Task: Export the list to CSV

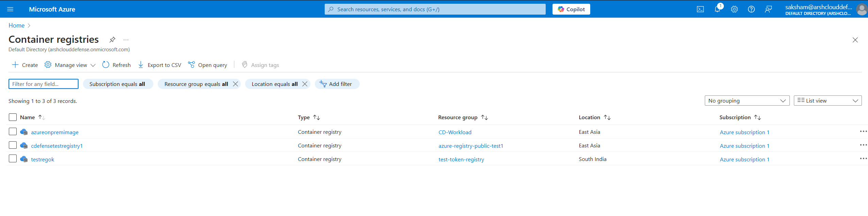Action: pos(159,65)
